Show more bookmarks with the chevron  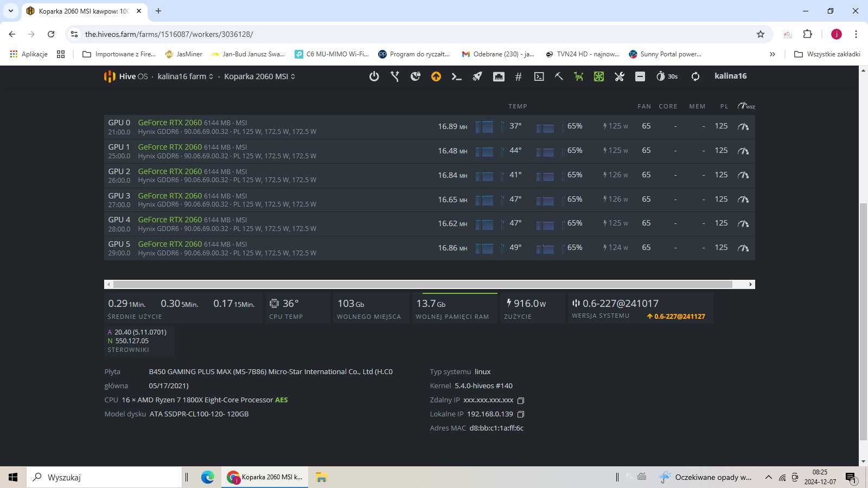[x=772, y=54]
